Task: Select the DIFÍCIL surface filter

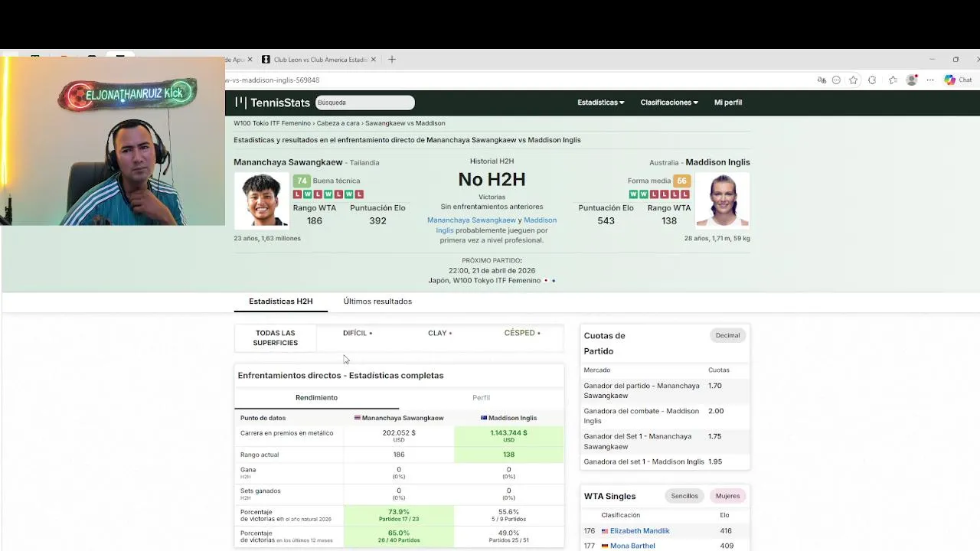Action: point(358,334)
